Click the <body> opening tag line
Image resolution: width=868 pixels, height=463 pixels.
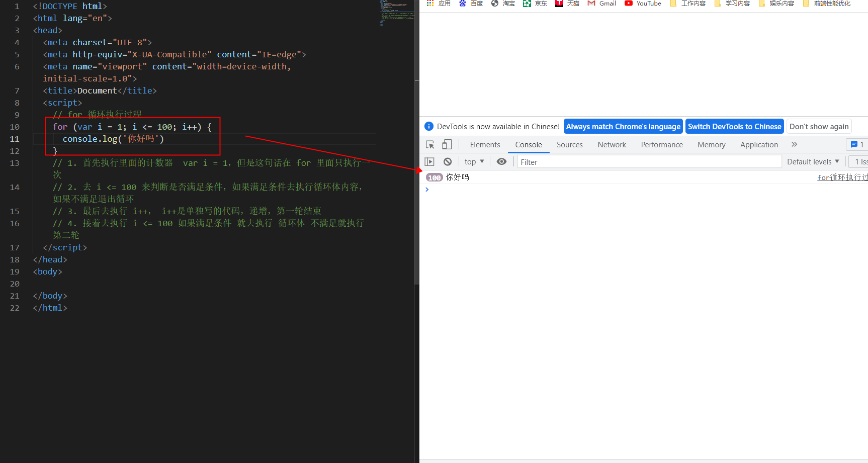point(48,271)
